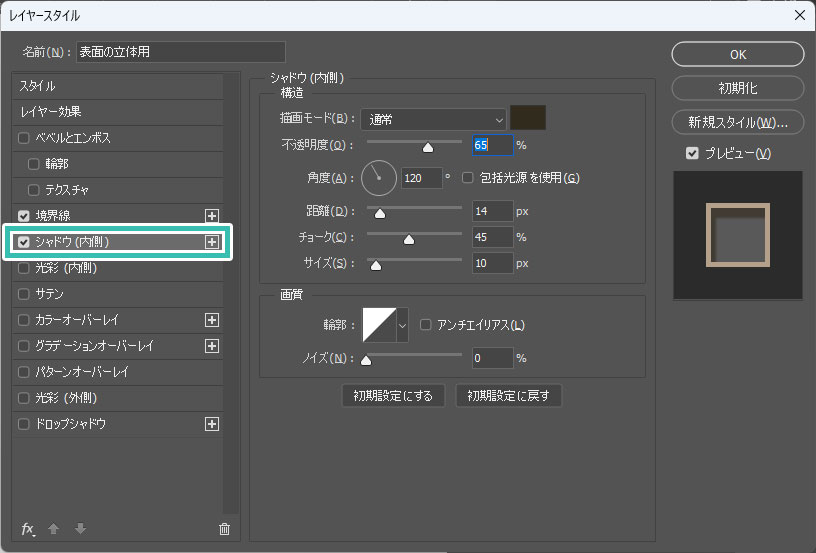Image resolution: width=816 pixels, height=553 pixels.
Task: Uncheck the シャドウ (内側) checkbox
Action: click(23, 242)
